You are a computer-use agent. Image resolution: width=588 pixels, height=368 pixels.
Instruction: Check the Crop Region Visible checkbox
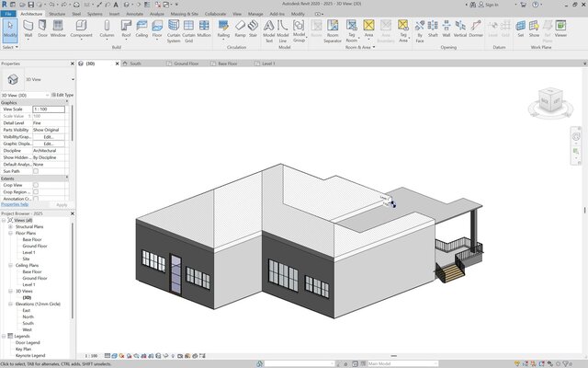36,190
